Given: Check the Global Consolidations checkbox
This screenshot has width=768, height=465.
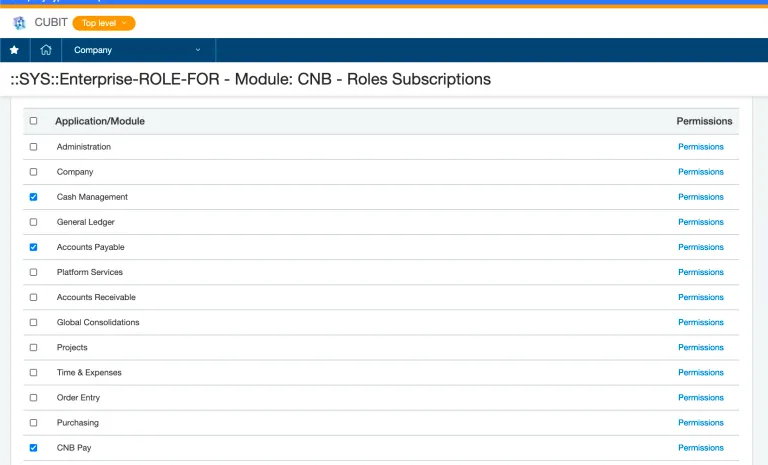Looking at the screenshot, I should (x=33, y=322).
